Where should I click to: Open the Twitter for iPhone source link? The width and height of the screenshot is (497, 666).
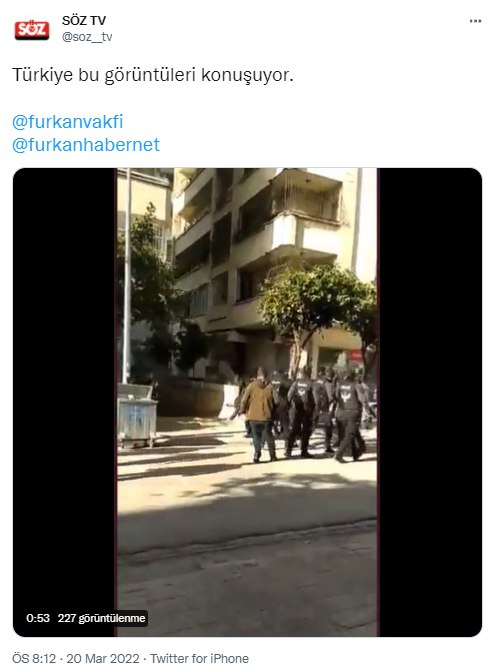coord(199,658)
